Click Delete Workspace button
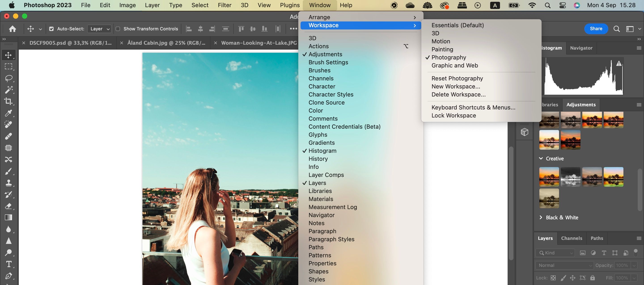This screenshot has width=644, height=285. click(459, 94)
